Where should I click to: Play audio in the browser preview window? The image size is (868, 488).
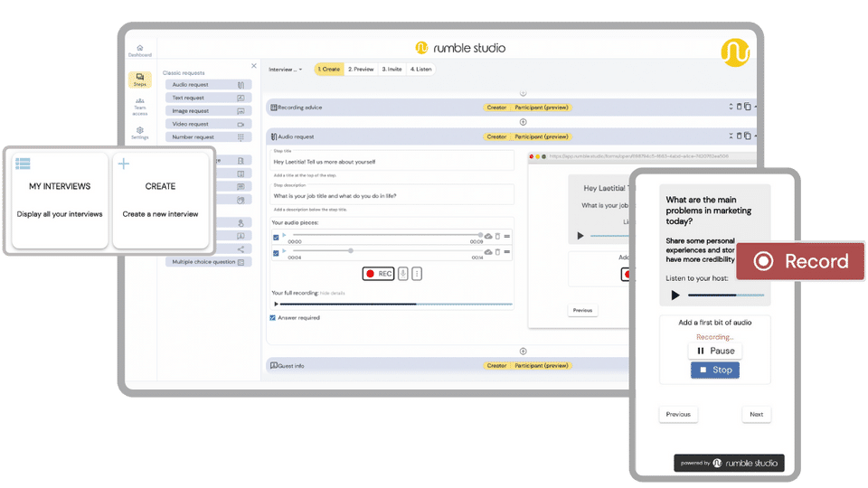click(x=580, y=236)
